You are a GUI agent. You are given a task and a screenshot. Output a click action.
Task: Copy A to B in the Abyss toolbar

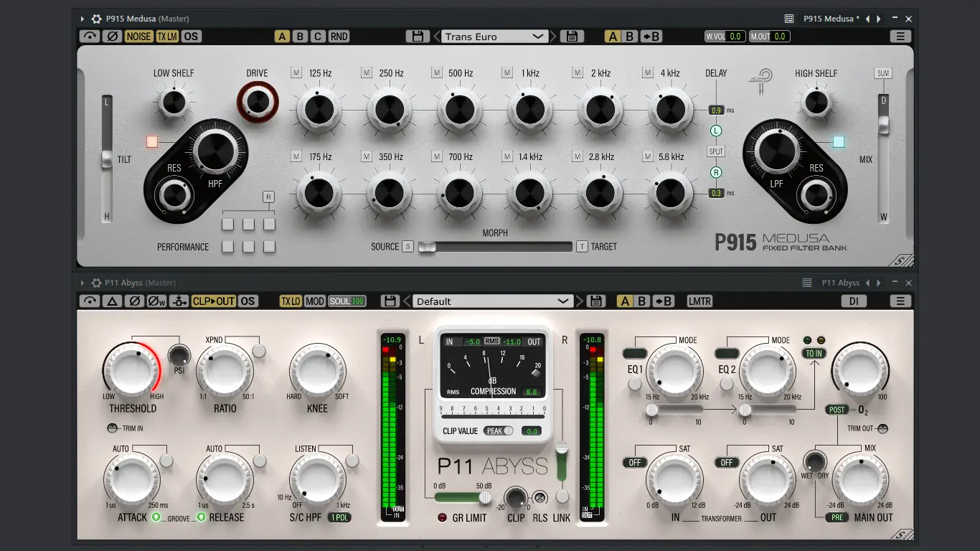tap(664, 301)
